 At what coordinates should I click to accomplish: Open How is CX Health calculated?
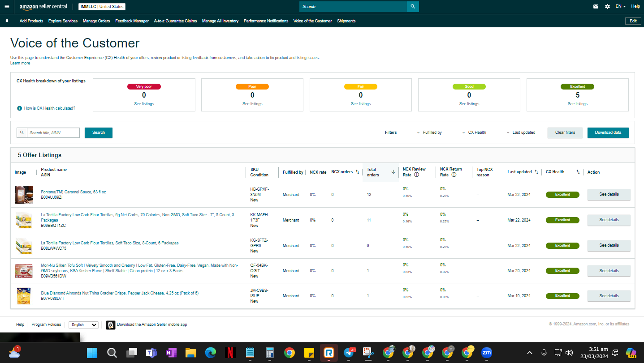[x=49, y=108]
